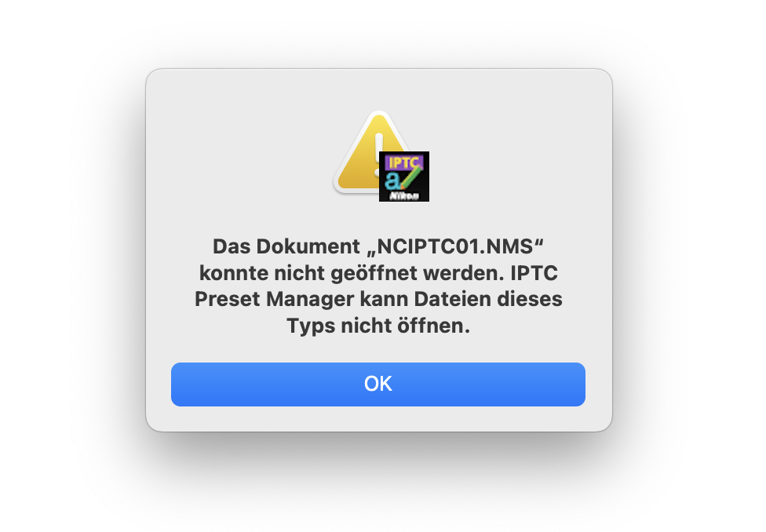Click the IPTC Preset Manager app icon

tap(404, 177)
